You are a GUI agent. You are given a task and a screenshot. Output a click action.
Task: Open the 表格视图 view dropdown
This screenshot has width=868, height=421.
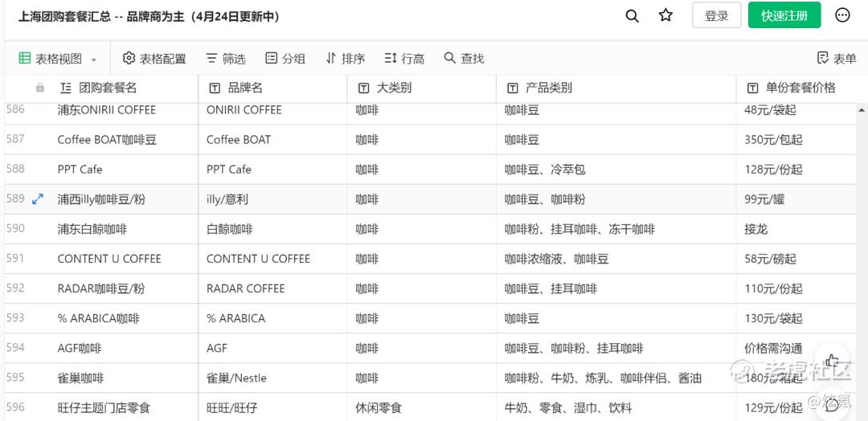pos(58,59)
